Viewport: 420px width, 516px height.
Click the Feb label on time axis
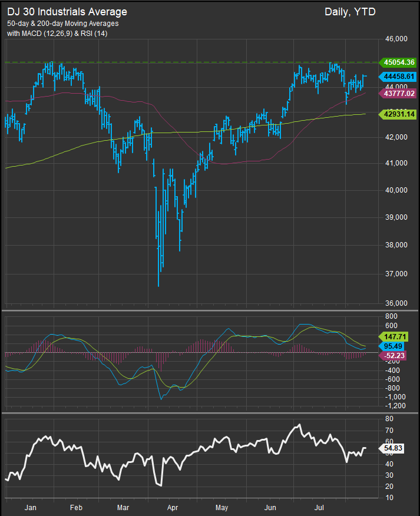click(75, 507)
